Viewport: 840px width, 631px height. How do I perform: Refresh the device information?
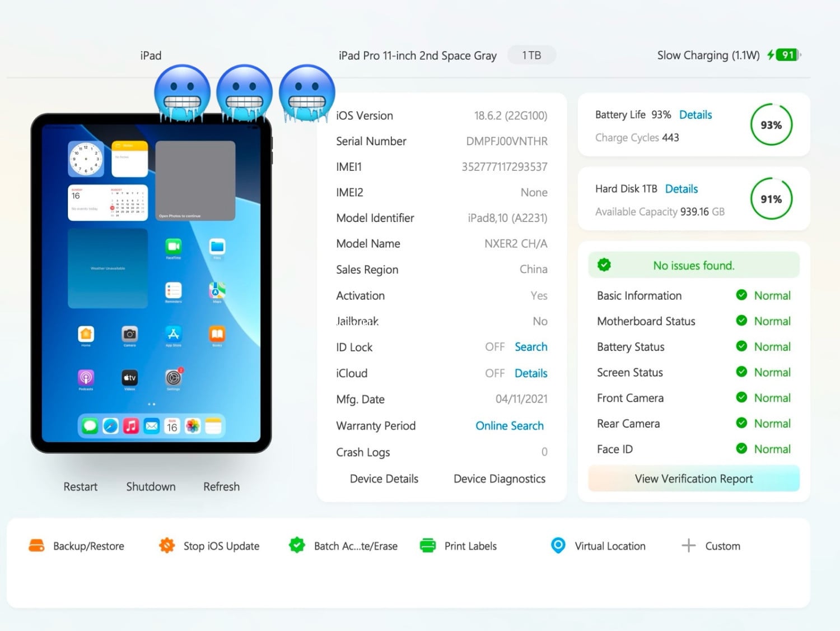pos(221,486)
